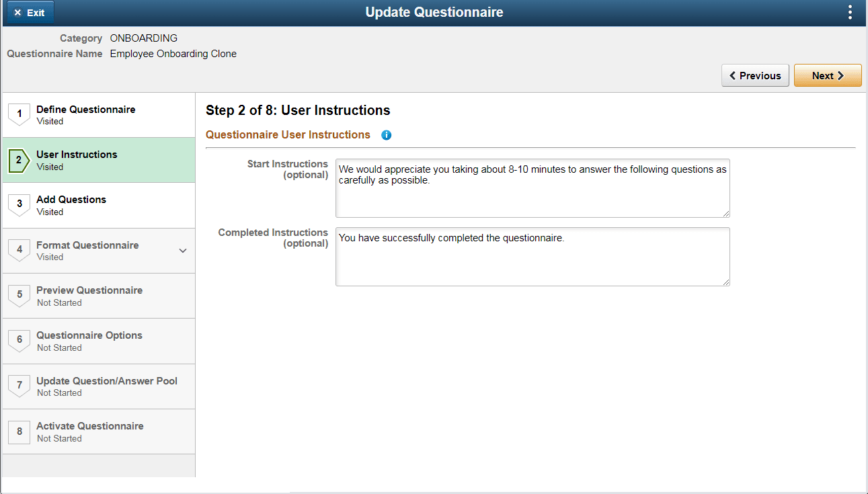868x494 pixels.
Task: Click the Previous button
Action: click(755, 75)
